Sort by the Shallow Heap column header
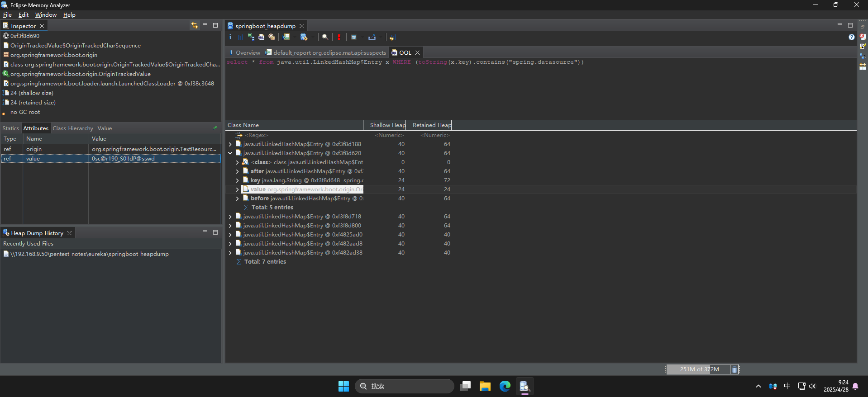The image size is (868, 397). click(x=385, y=125)
